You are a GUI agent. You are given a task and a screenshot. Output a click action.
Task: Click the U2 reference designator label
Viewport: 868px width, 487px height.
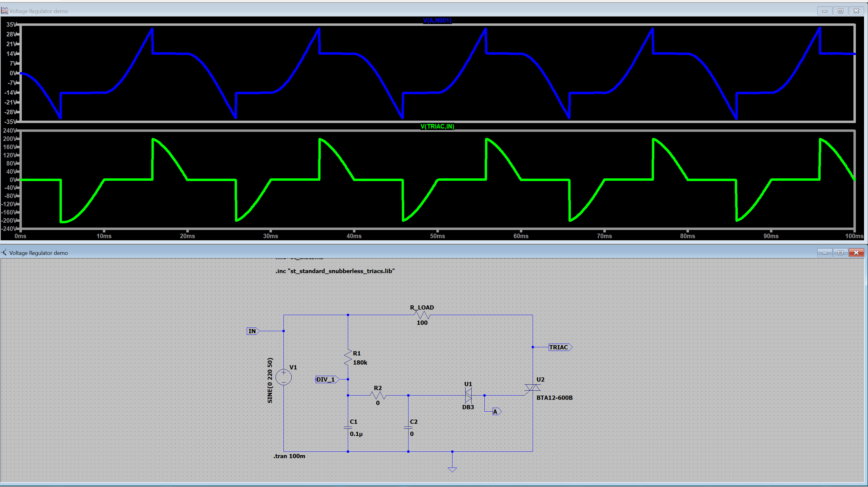[x=540, y=380]
